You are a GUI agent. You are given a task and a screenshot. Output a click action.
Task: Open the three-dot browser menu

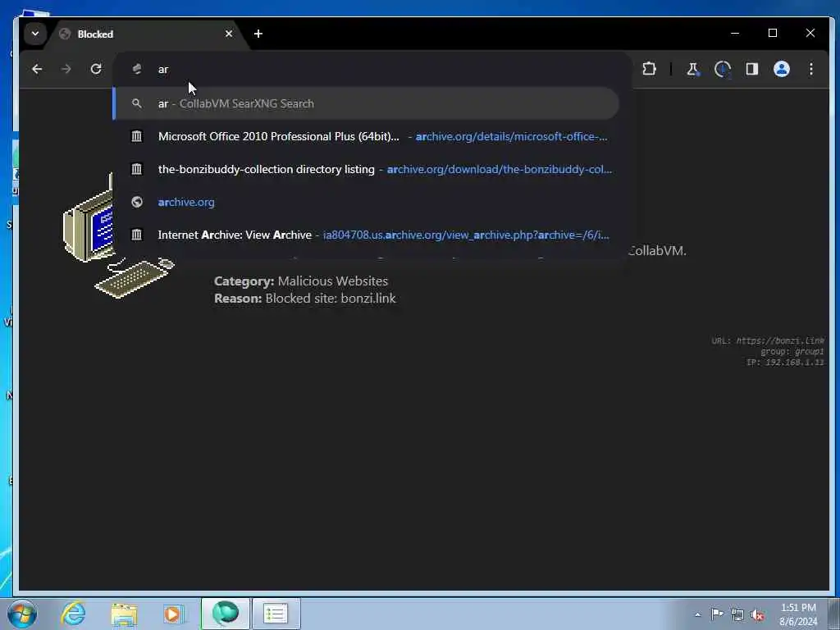pyautogui.click(x=811, y=69)
